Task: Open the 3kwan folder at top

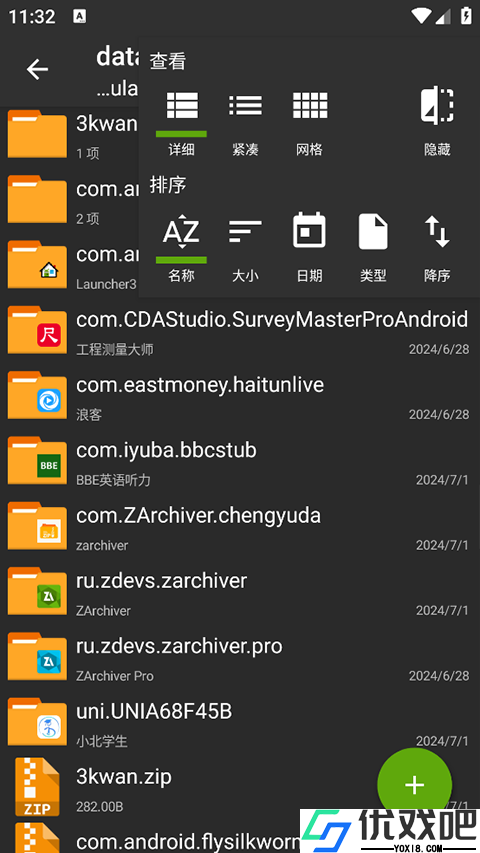Action: 70,134
